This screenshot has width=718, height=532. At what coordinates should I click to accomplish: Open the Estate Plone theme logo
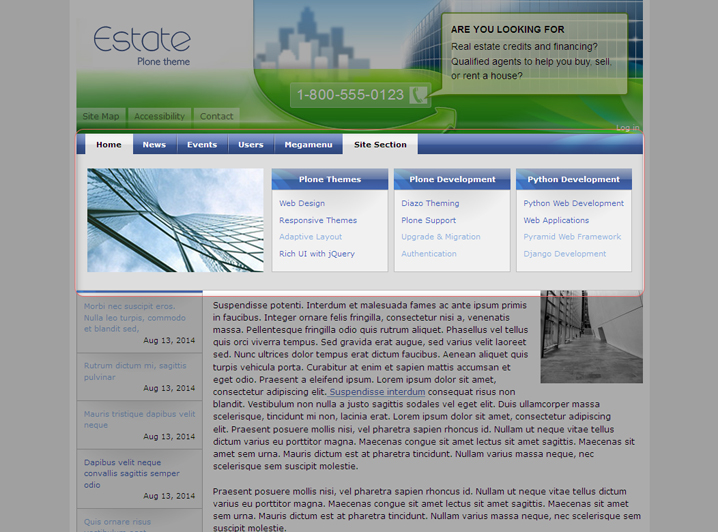pos(142,46)
